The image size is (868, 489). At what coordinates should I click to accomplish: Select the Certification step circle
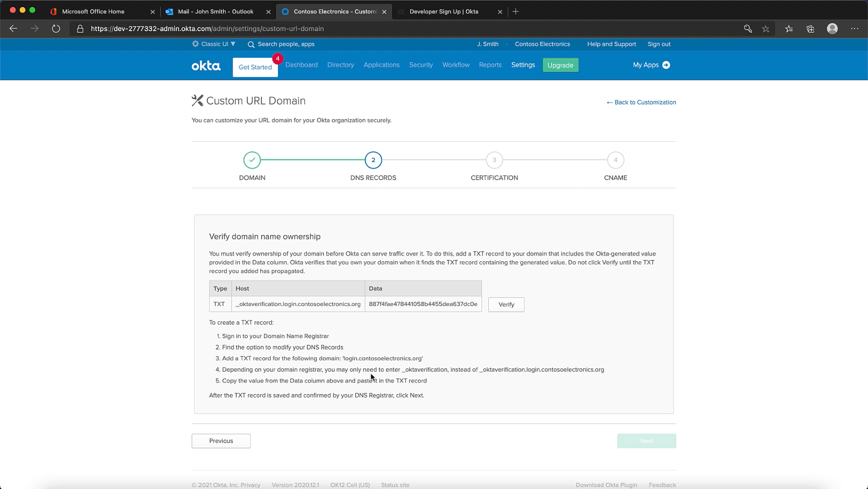point(494,160)
